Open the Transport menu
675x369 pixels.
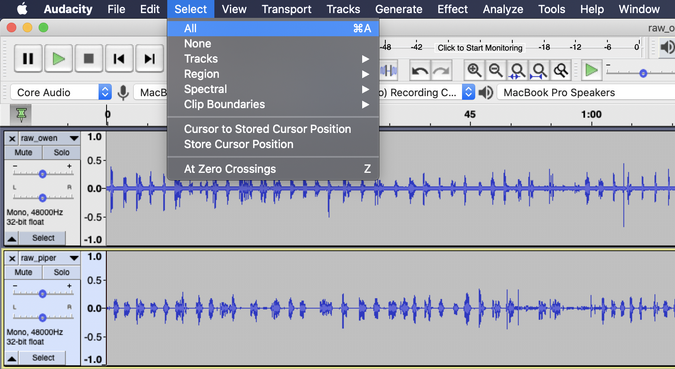tap(286, 9)
